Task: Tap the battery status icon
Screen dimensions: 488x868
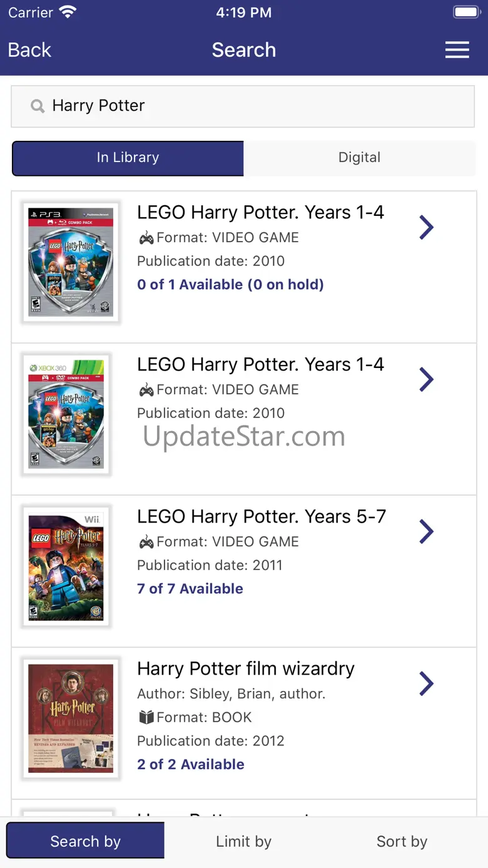Action: (465, 12)
